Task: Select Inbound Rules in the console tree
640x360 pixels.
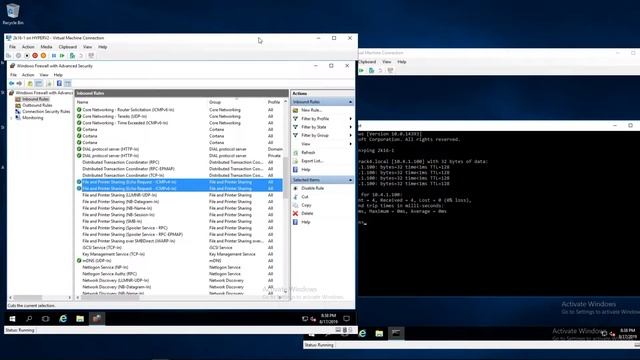Action: [36, 99]
